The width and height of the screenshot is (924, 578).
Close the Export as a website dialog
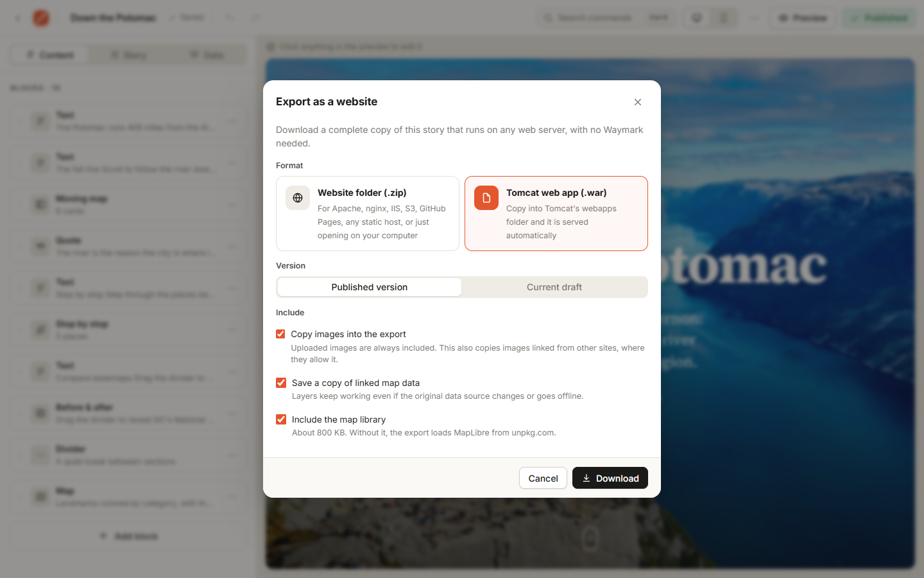click(x=638, y=102)
